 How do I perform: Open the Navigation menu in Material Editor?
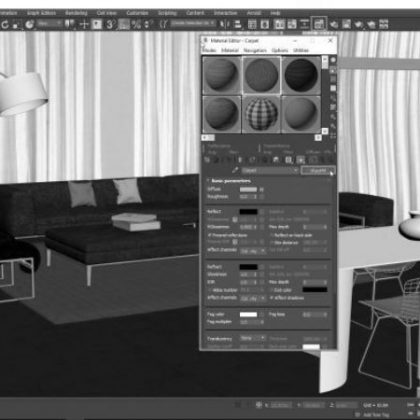(255, 50)
